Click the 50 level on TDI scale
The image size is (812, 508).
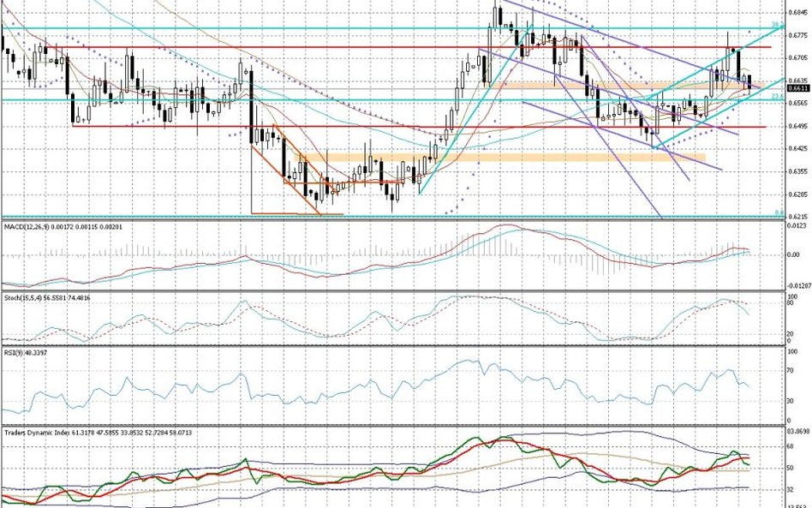coord(791,468)
